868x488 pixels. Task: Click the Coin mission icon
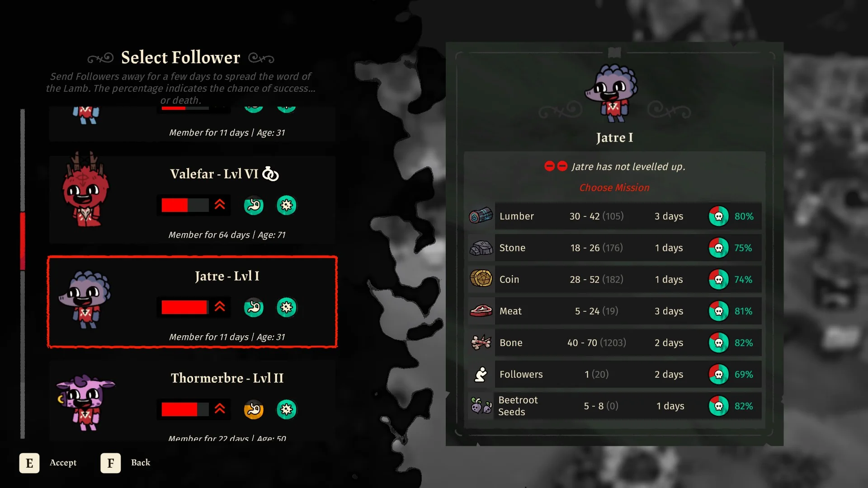click(481, 279)
